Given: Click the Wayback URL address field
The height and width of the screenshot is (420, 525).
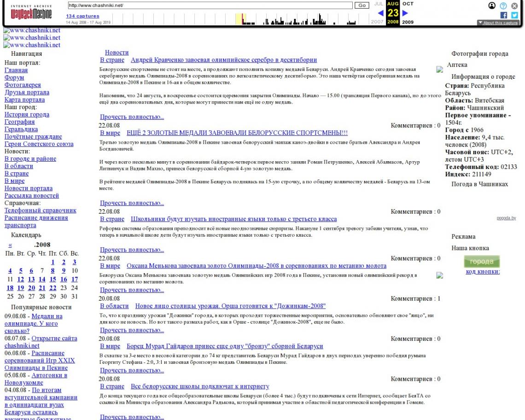Looking at the screenshot, I should (210, 6).
